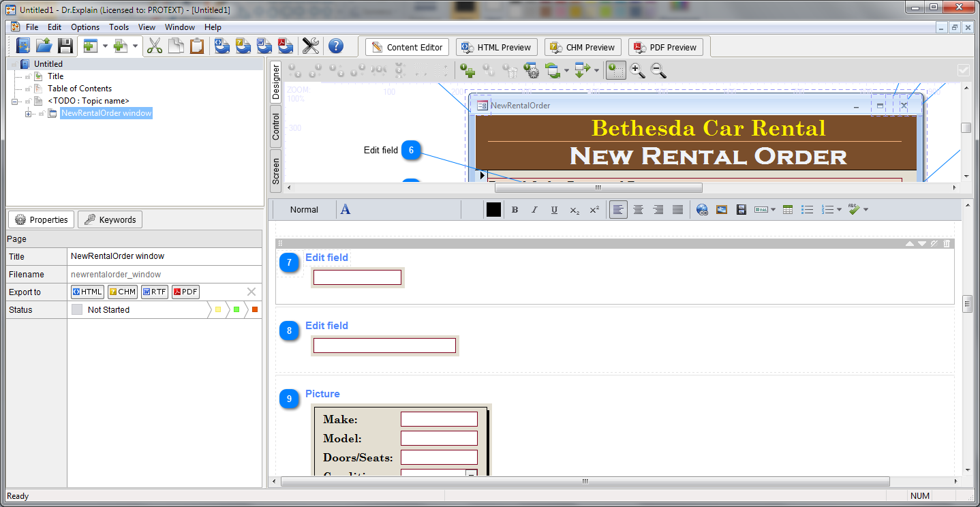The width and height of the screenshot is (980, 507).
Task: Copy with the two-pages icon
Action: click(x=176, y=46)
